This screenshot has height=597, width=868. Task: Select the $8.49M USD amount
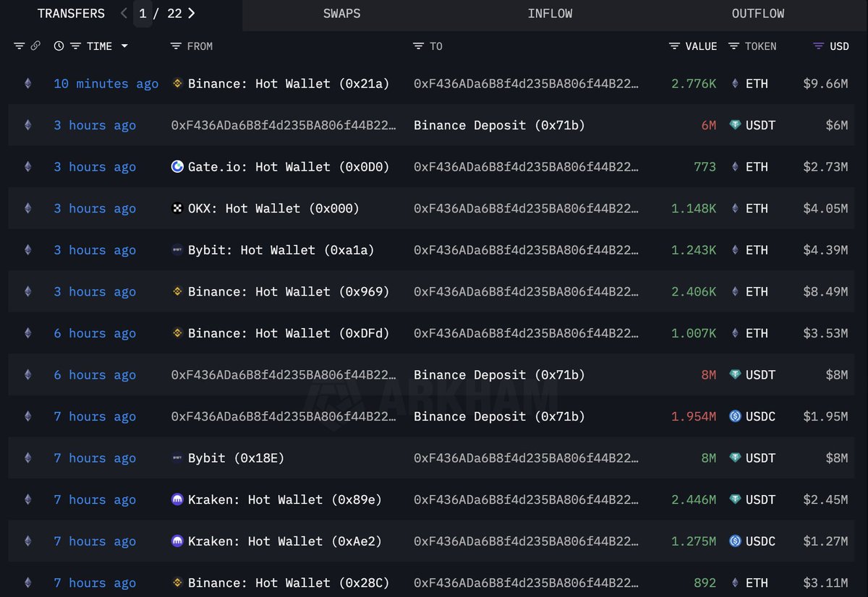(825, 292)
